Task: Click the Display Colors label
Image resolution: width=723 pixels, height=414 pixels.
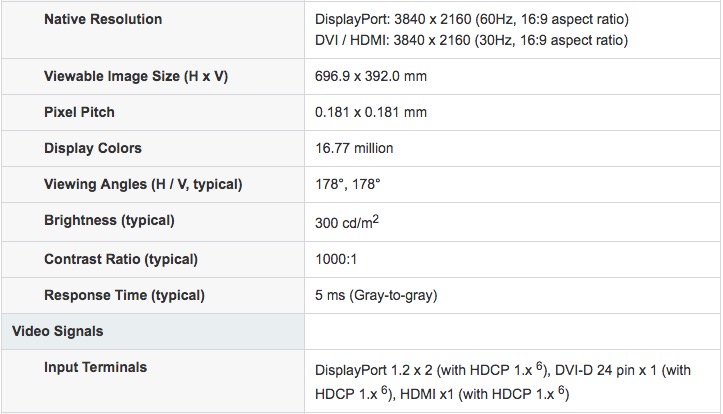Action: tap(93, 148)
